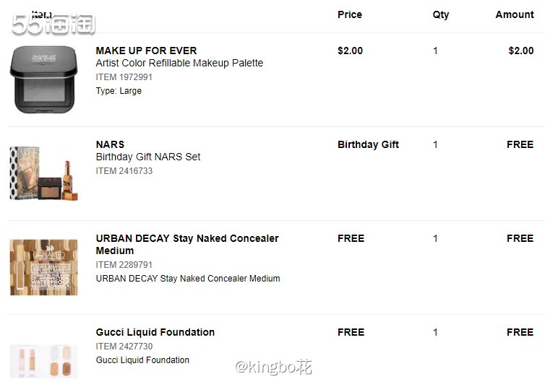Screen dimensions: 545x392
Task: Open Artist Color Refillable Makeup Palette link
Action: click(179, 64)
